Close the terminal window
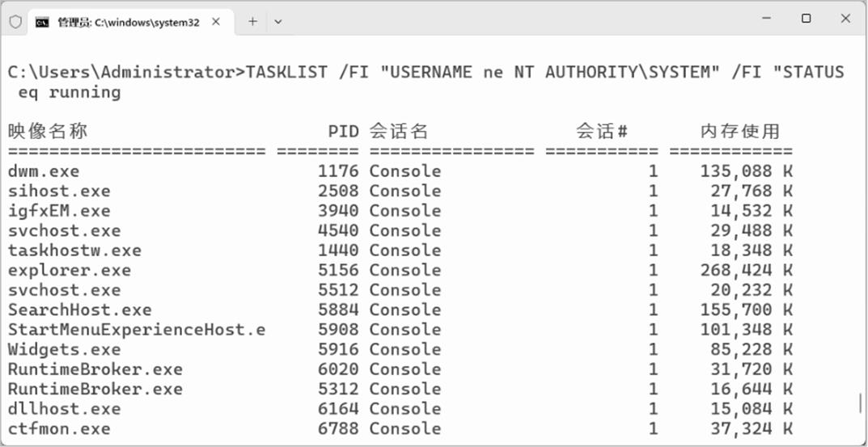This screenshot has width=868, height=447. tap(845, 19)
